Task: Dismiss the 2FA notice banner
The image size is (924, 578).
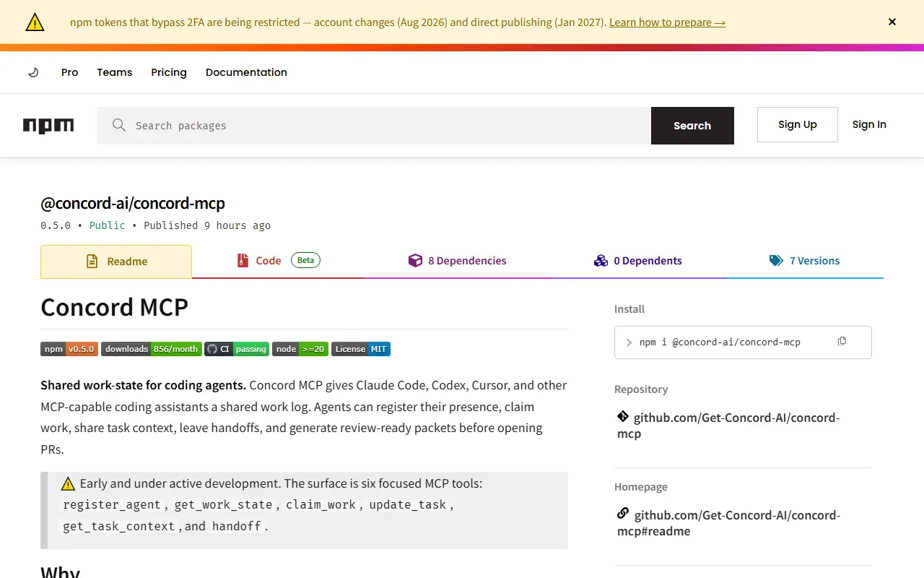Action: pos(892,22)
